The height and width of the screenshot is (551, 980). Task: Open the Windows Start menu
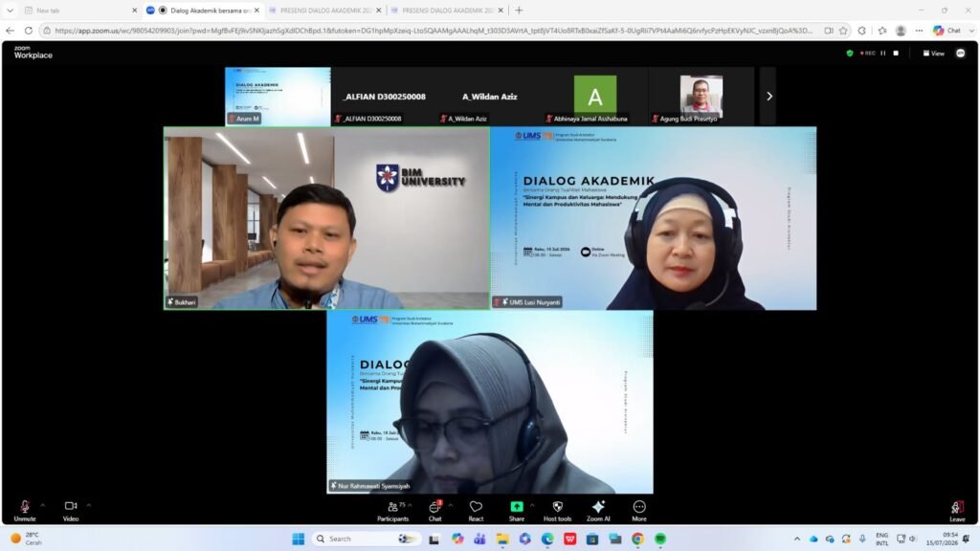[x=299, y=539]
